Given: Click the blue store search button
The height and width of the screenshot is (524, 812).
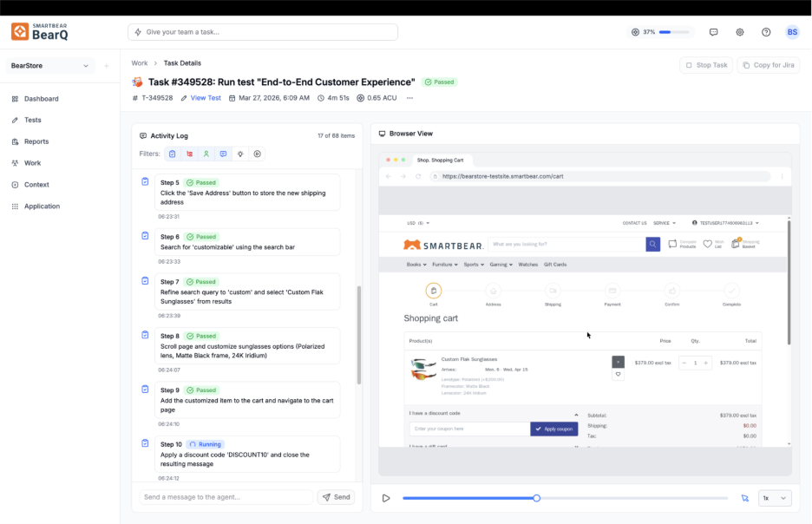Looking at the screenshot, I should [653, 244].
